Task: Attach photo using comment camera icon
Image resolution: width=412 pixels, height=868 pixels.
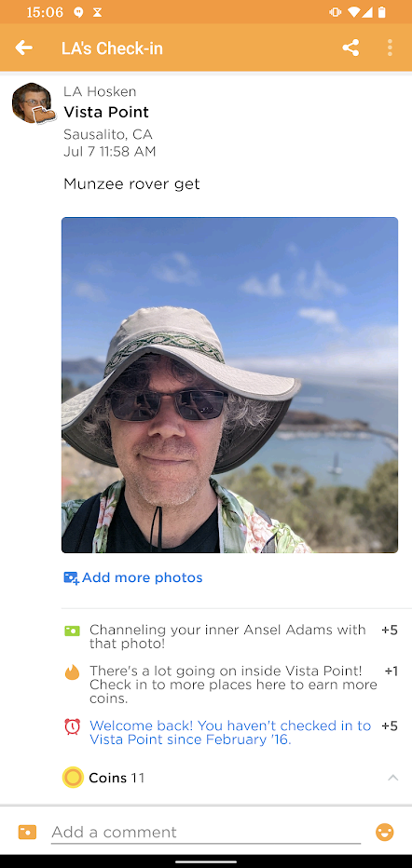Action: [27, 832]
